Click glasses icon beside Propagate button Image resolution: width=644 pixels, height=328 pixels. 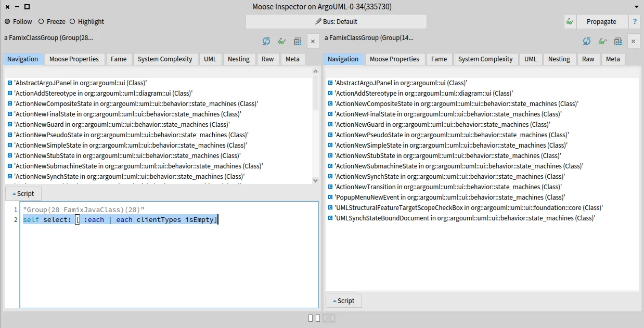coord(570,21)
